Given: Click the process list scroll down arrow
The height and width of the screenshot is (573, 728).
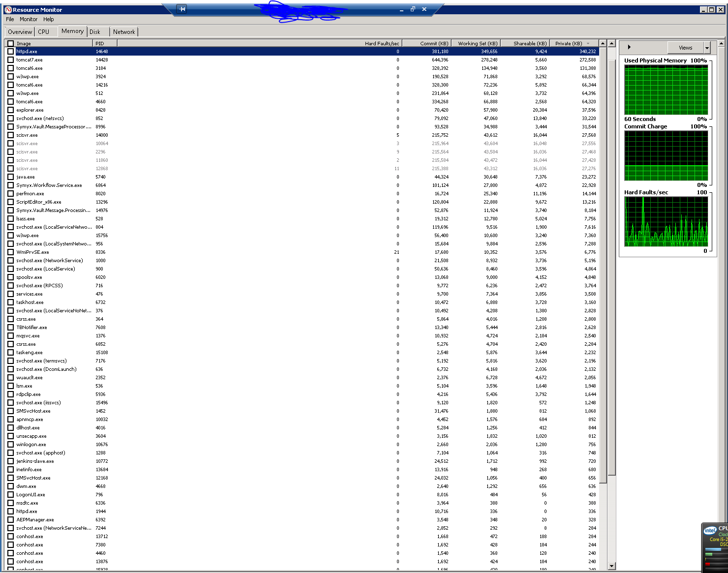Looking at the screenshot, I should pos(612,566).
